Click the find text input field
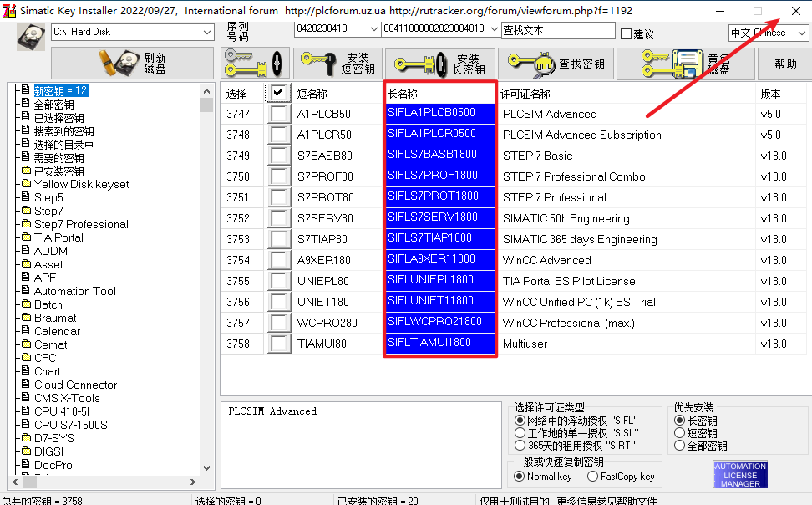Screen dimensions: 812x505 (x=558, y=31)
